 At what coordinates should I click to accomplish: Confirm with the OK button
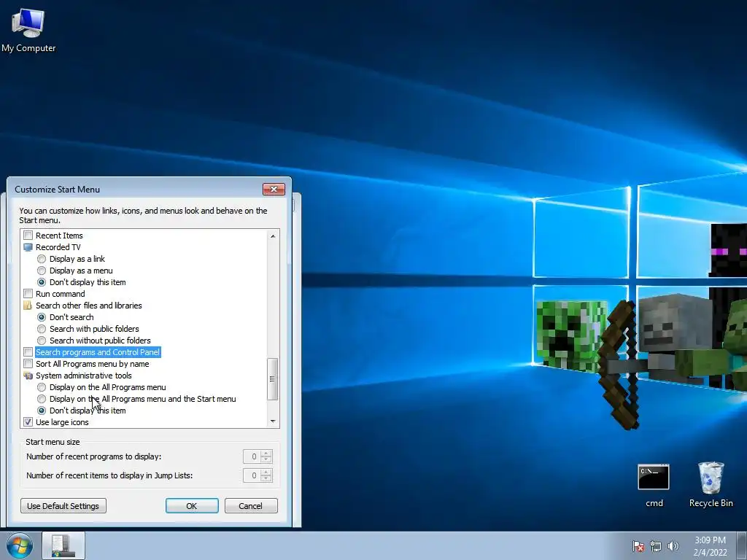pos(192,506)
